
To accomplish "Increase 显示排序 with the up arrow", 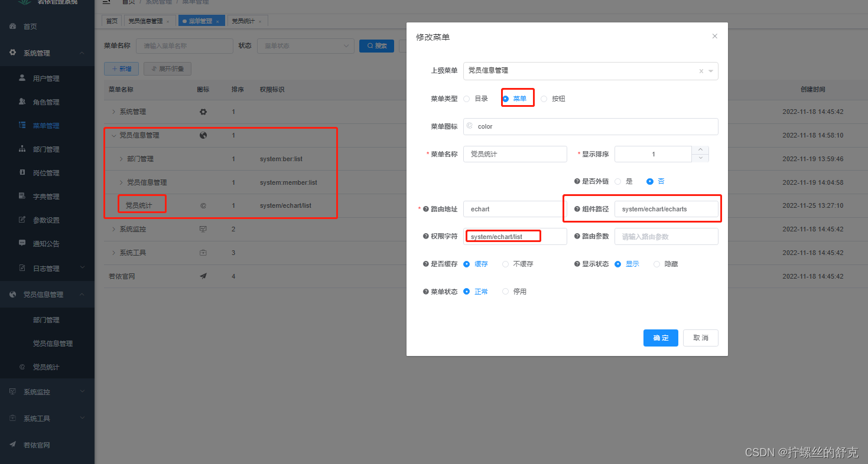I will tap(700, 150).
